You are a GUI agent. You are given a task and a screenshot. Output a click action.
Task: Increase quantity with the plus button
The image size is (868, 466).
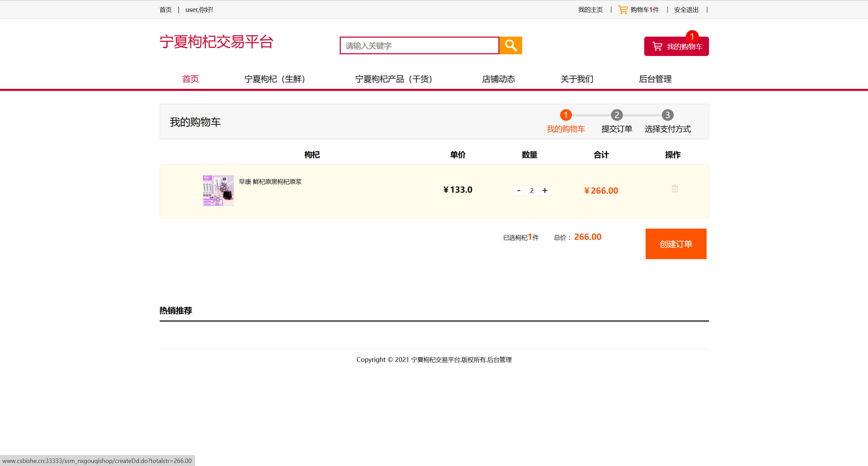[545, 191]
